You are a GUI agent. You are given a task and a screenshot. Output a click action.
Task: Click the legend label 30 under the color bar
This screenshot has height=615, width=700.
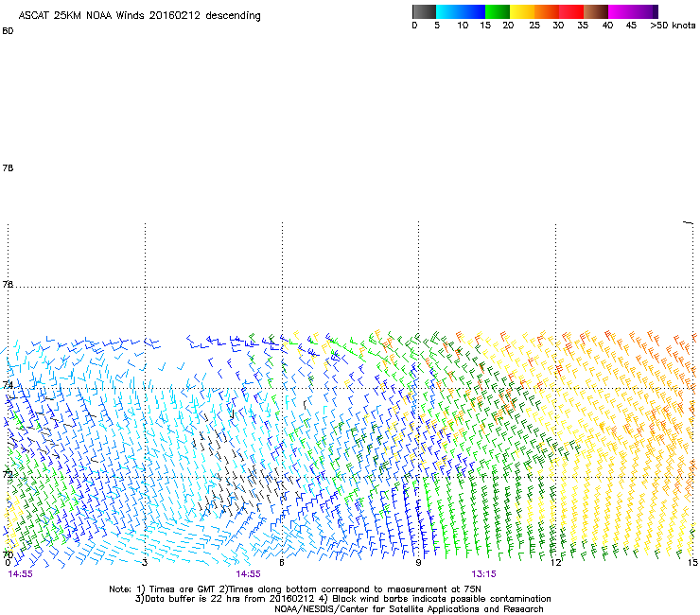558,26
